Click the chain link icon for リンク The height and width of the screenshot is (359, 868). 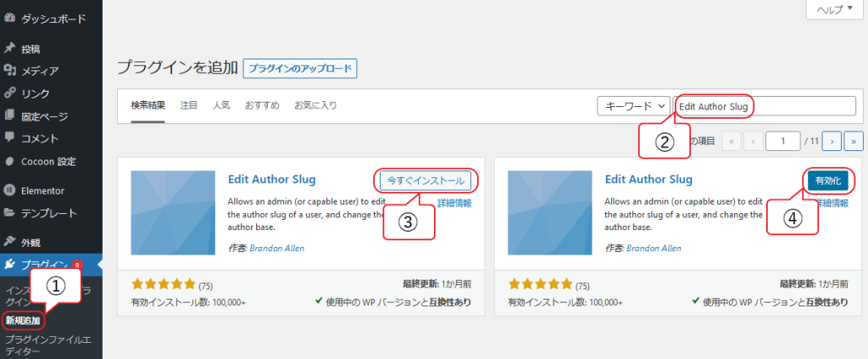coord(9,93)
